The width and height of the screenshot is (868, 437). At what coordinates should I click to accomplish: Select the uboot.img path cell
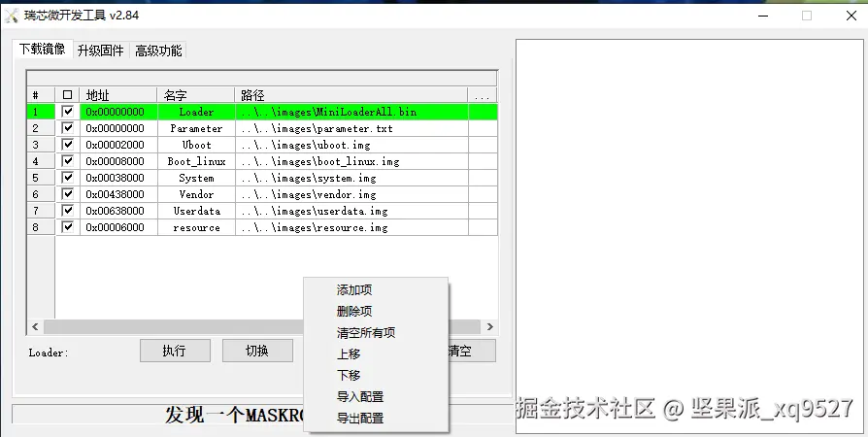click(x=351, y=145)
